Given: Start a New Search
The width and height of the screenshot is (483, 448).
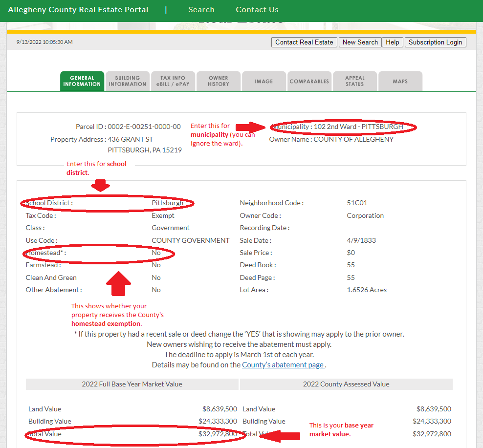Looking at the screenshot, I should pyautogui.click(x=360, y=43).
